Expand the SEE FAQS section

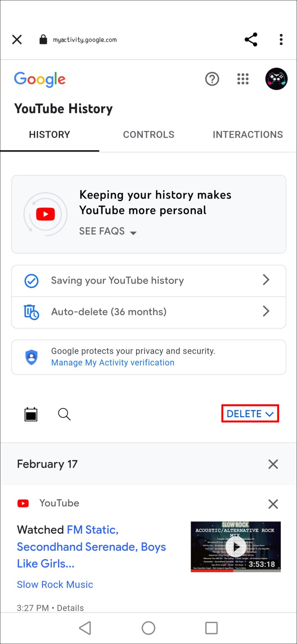click(x=108, y=231)
